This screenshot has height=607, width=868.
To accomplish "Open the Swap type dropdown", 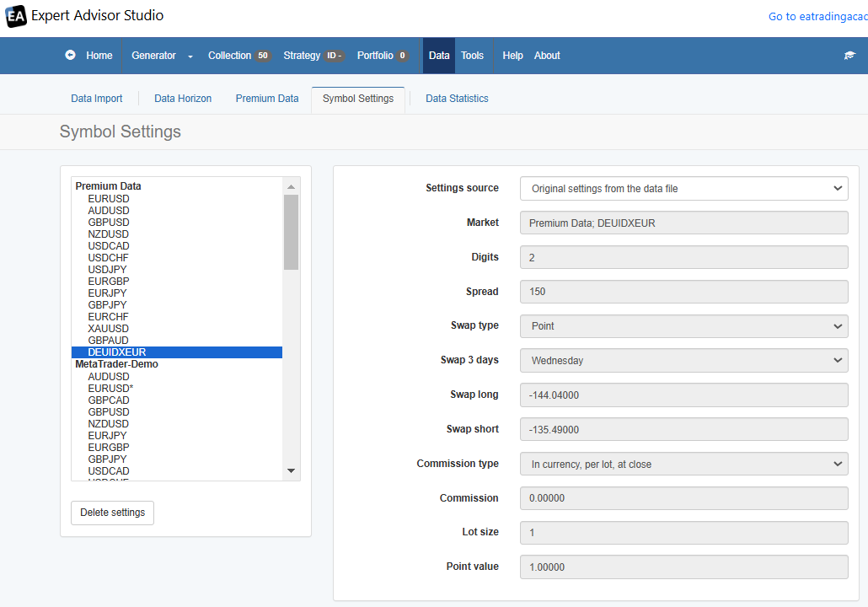I will pyautogui.click(x=683, y=326).
